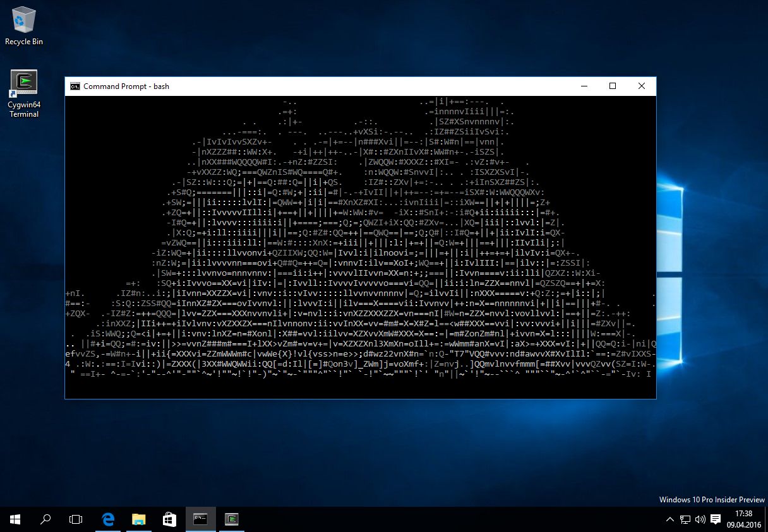768x532 pixels.
Task: Minimize the Command Prompt window
Action: tap(584, 86)
